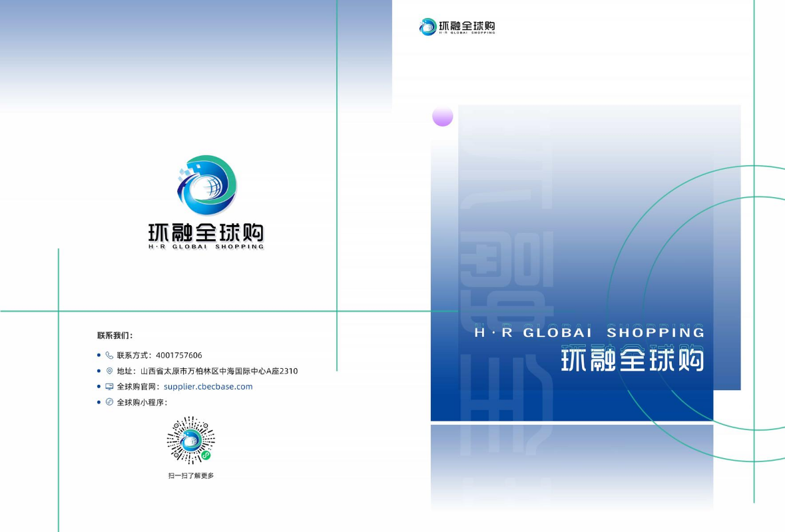
Task: Click the large globe logo on back cover
Action: (x=207, y=185)
